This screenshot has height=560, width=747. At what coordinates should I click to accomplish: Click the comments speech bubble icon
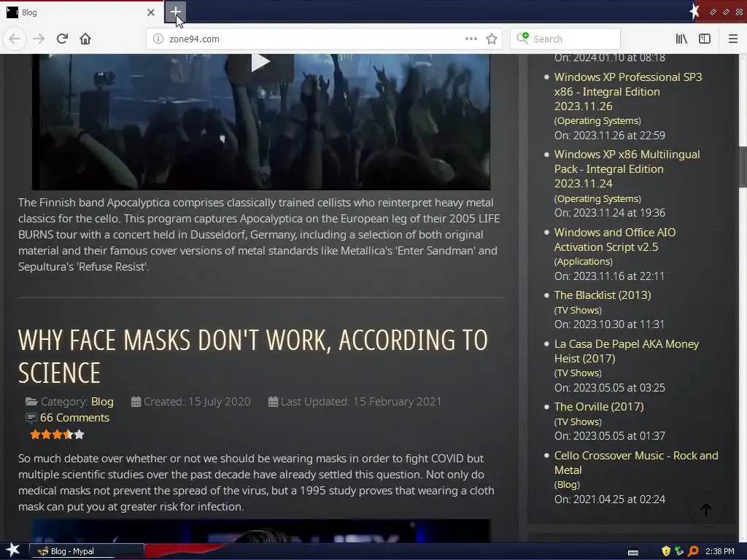(x=31, y=418)
